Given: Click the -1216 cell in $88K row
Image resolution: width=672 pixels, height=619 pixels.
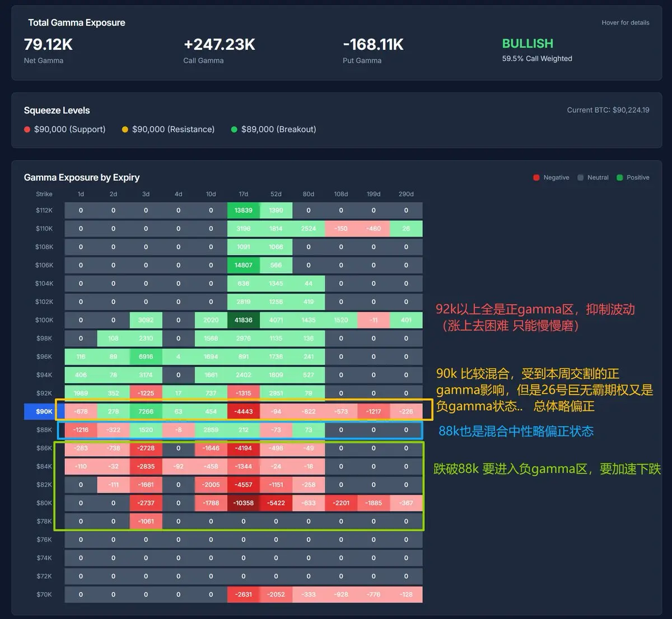Looking at the screenshot, I should tap(81, 430).
